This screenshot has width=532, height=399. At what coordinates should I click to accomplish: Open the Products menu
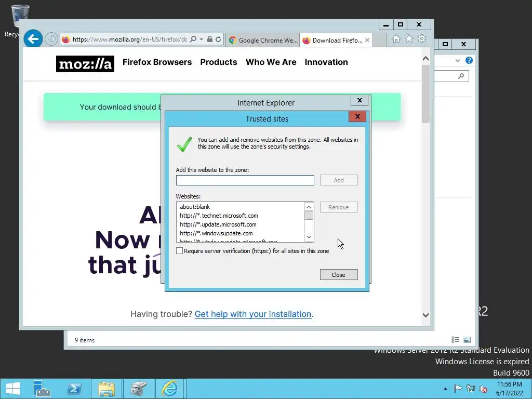click(x=219, y=62)
